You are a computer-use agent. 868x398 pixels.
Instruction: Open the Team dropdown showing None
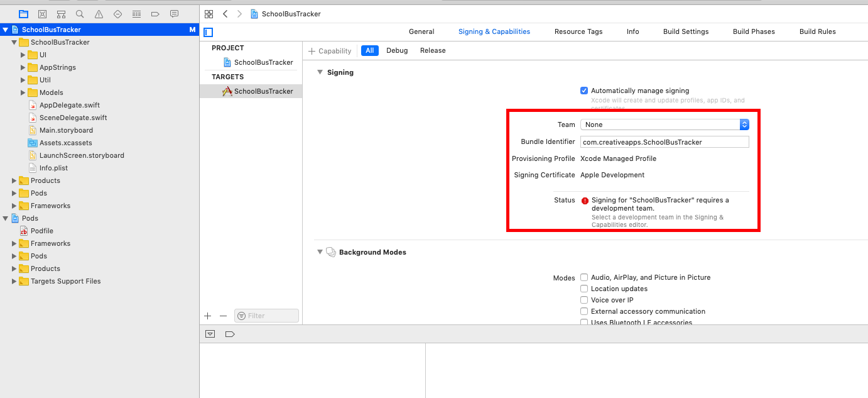664,124
